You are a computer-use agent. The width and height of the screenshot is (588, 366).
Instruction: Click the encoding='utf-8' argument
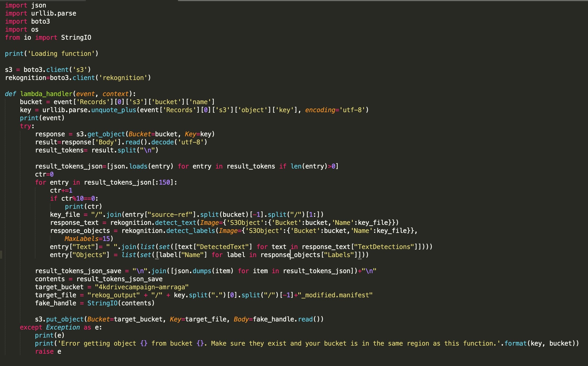[335, 110]
